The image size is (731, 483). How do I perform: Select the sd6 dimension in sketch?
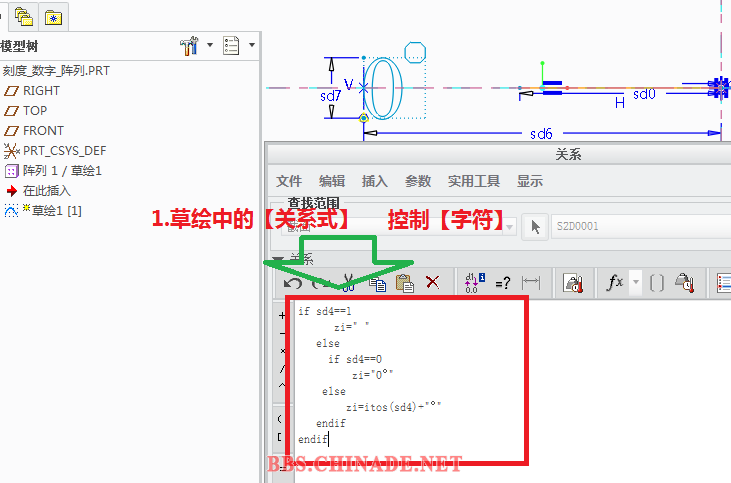point(541,134)
